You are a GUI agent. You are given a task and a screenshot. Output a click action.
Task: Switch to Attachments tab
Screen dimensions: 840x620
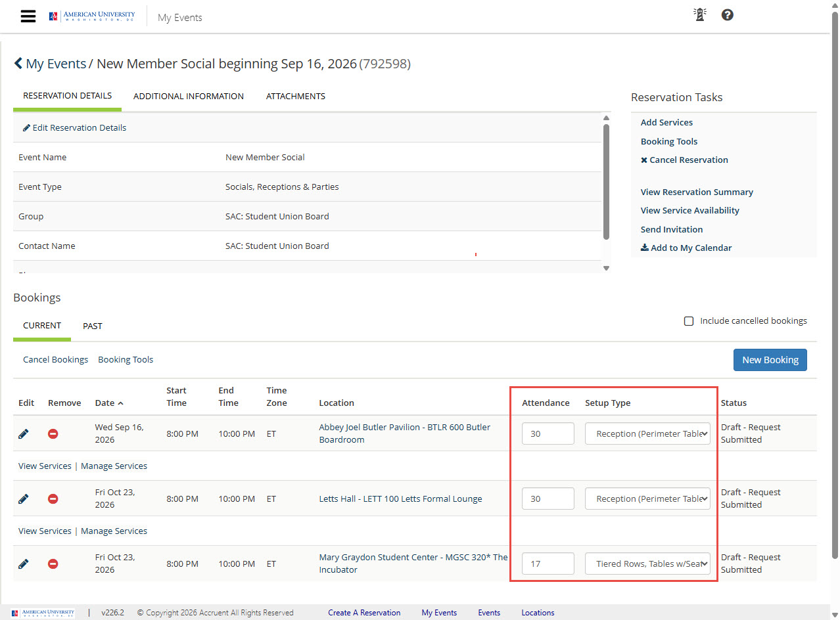(x=296, y=96)
